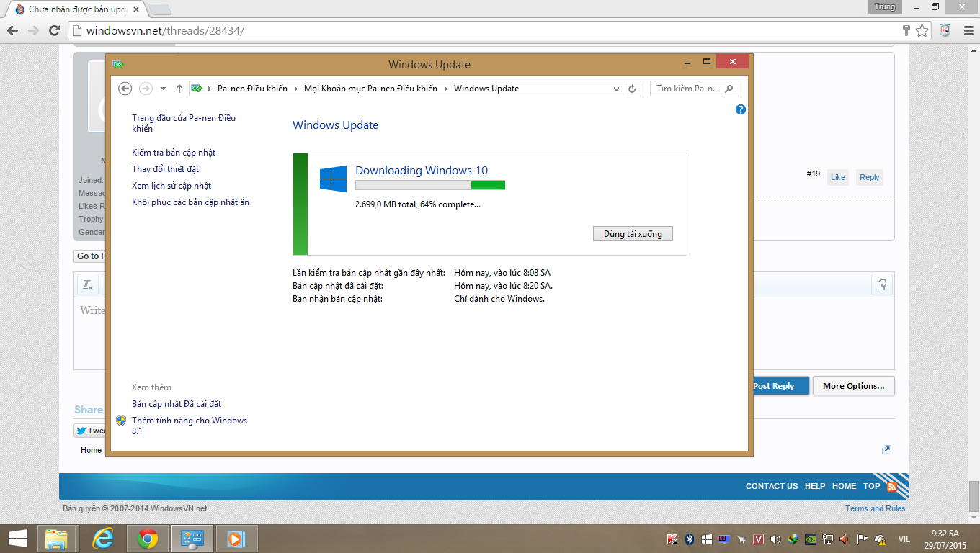Expand the arrow before Pa-nen Điều khiển breadcrumb
The width and height of the screenshot is (980, 553).
coord(210,89)
